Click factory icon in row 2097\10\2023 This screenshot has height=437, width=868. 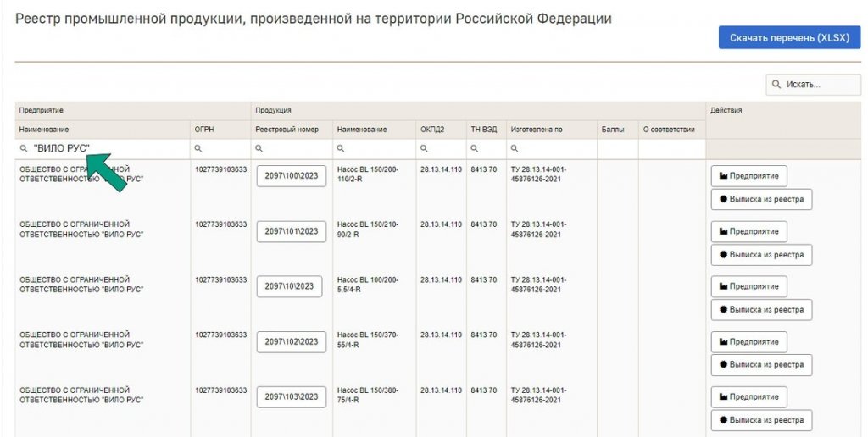(723, 286)
